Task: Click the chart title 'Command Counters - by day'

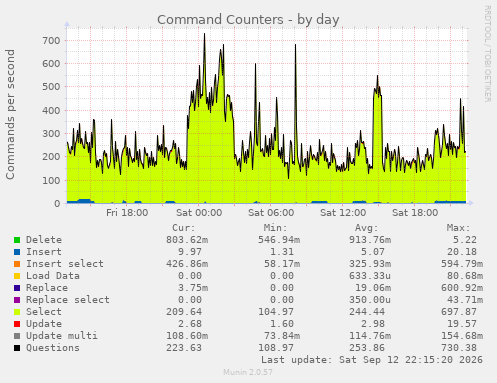Action: pos(248,20)
